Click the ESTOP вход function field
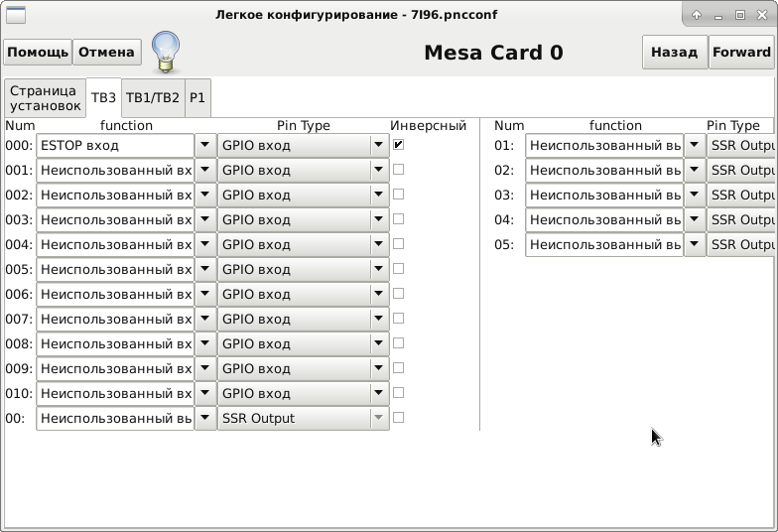The width and height of the screenshot is (778, 532). 115,145
